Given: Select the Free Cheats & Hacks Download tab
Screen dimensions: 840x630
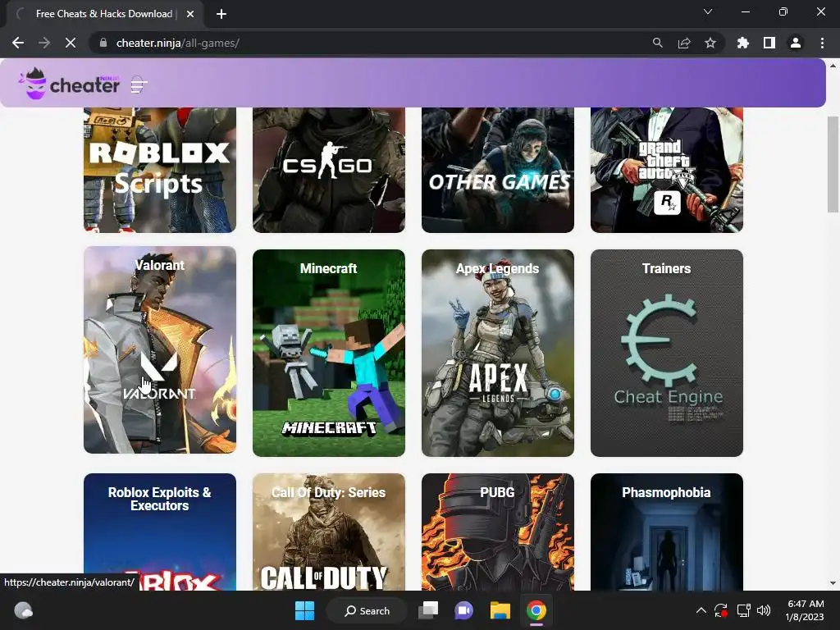Looking at the screenshot, I should click(104, 14).
